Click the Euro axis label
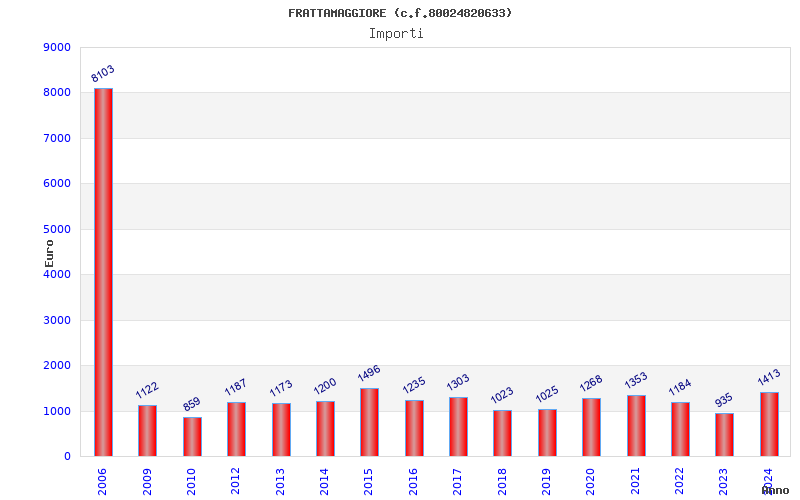 [49, 254]
